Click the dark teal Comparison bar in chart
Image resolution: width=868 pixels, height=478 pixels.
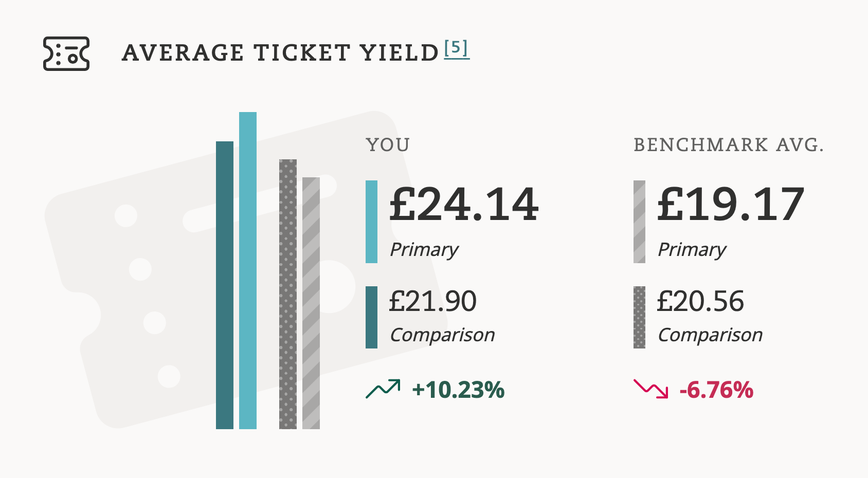pos(225,285)
